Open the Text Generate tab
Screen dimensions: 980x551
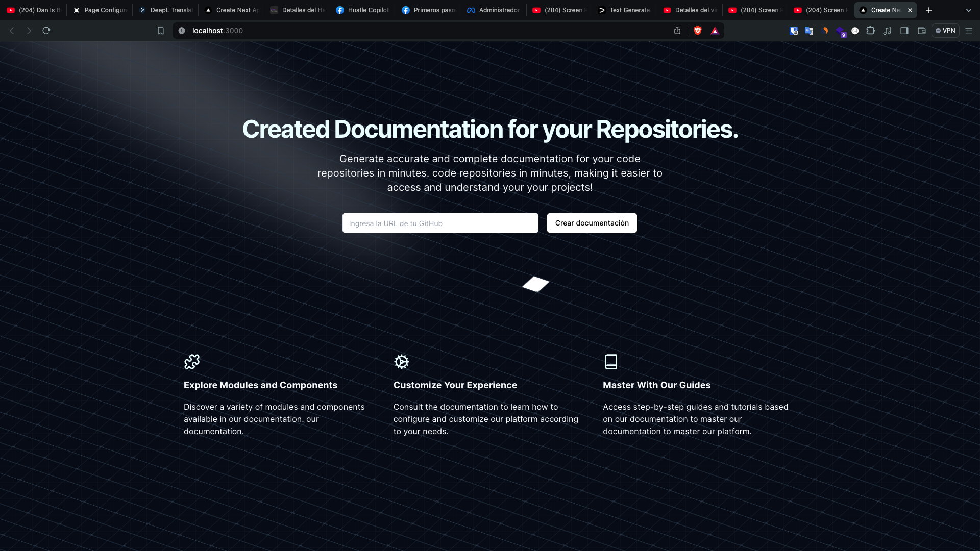624,10
